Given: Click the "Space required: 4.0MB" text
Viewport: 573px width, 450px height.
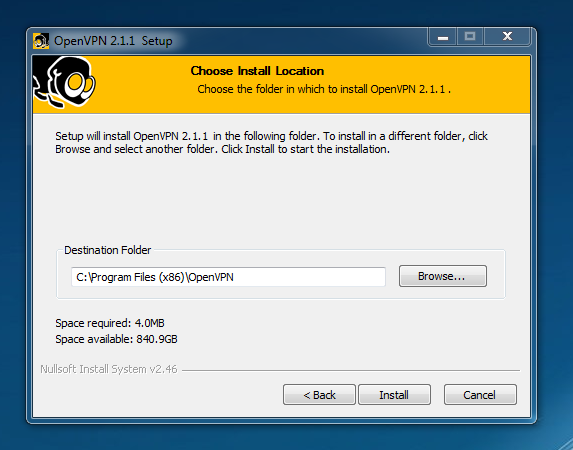Looking at the screenshot, I should point(110,323).
